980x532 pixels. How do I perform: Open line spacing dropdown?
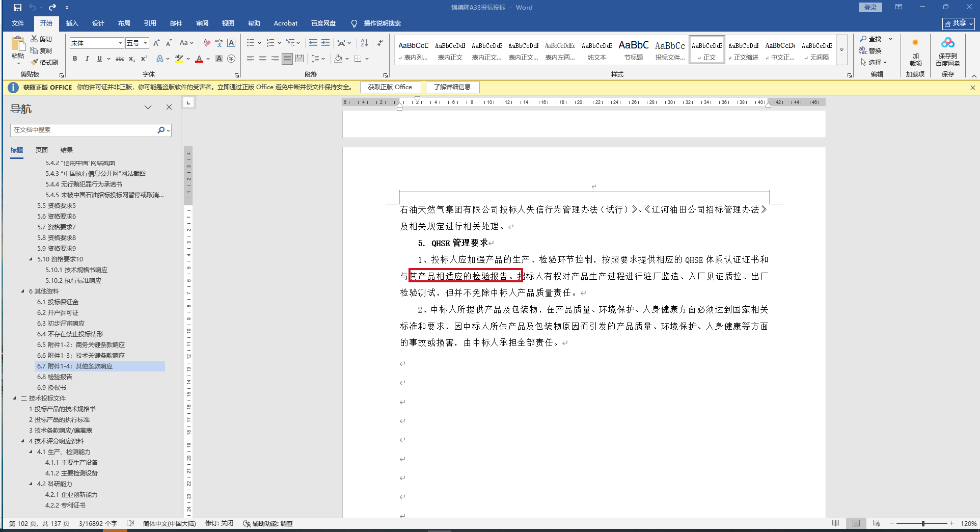[x=318, y=59]
